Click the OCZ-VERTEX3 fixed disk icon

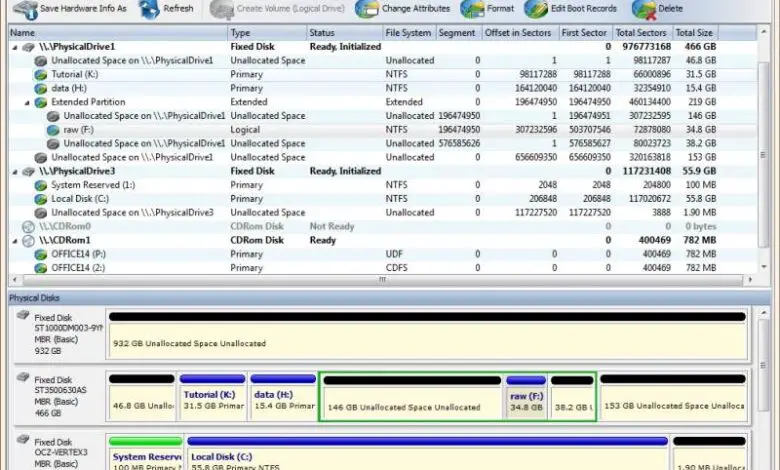click(x=23, y=439)
